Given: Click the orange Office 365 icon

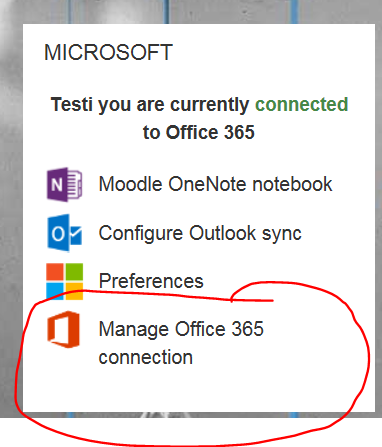Looking at the screenshot, I should (x=63, y=329).
